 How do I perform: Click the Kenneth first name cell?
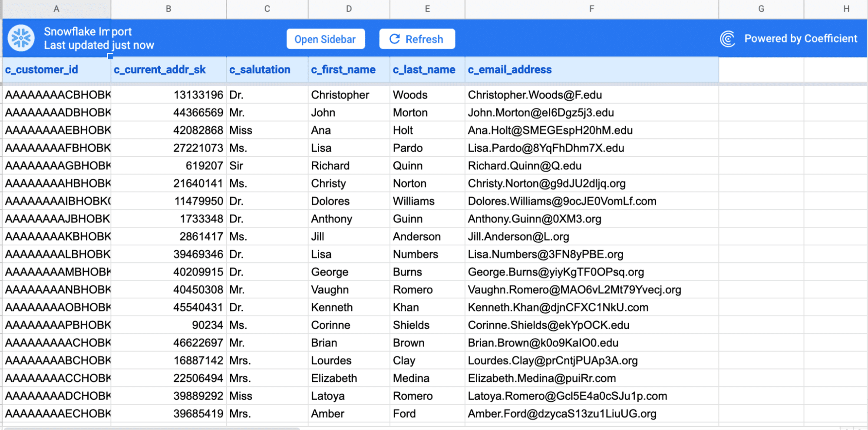pos(349,308)
